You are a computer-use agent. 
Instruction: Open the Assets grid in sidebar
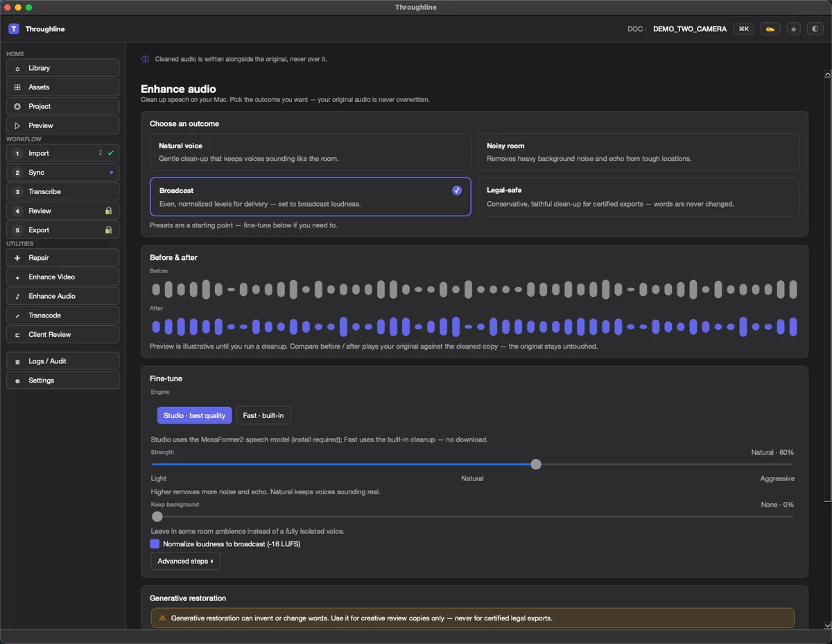(62, 87)
